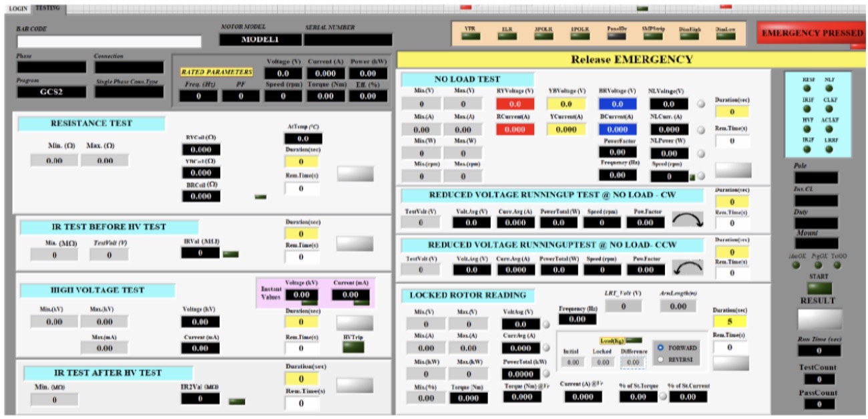Click the clockwise rotation arrow icon
Viewport: 868px width, 419px height.
tap(688, 220)
